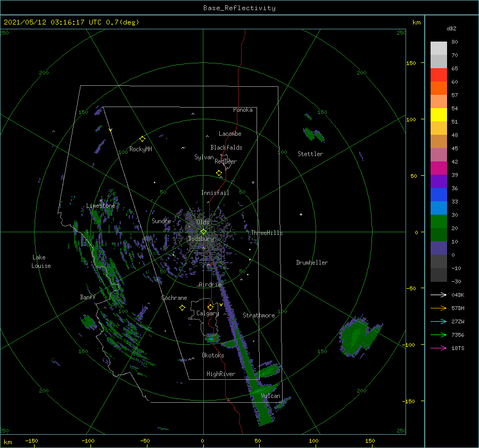Click the yellow diamond marker below RedDeer
479x448 pixels.
tap(219, 173)
